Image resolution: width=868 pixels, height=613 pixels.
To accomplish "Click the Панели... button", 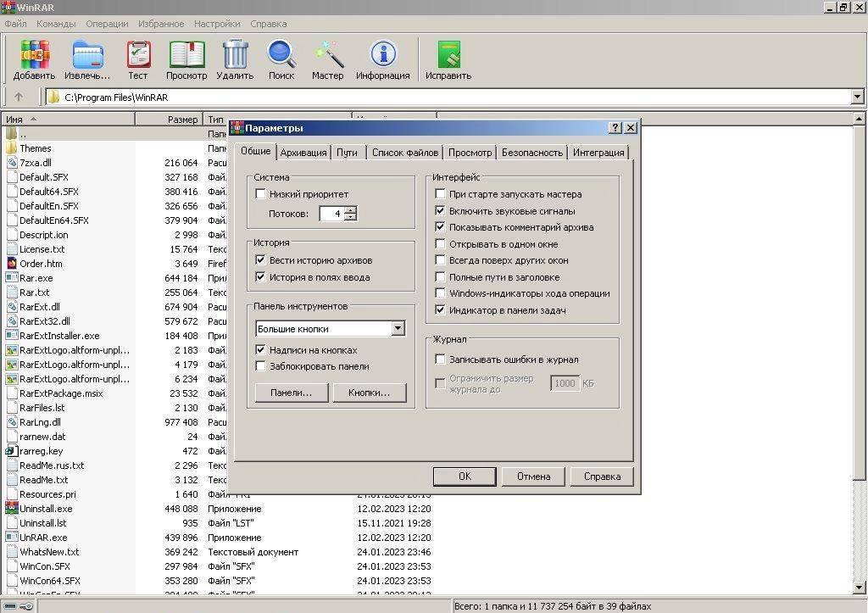I will pos(292,392).
